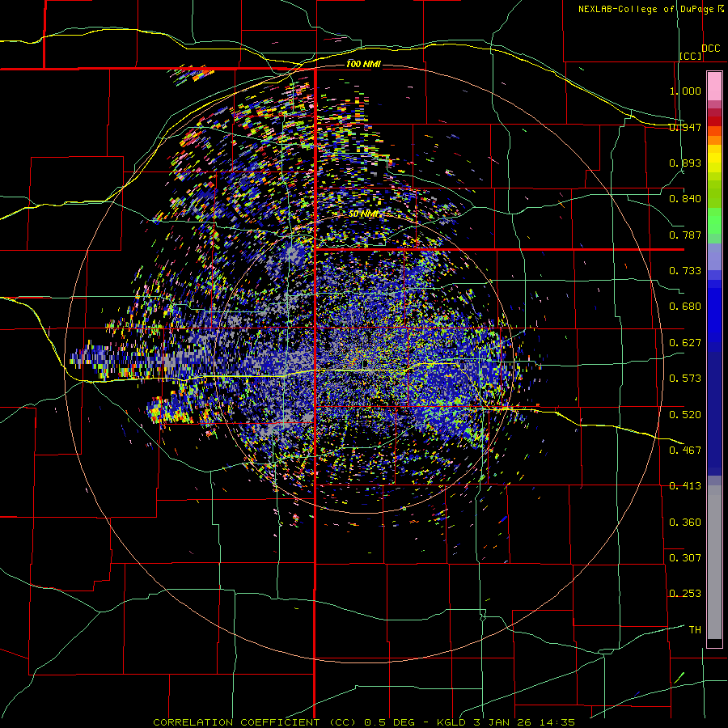Click the 0.733 scale value
The height and width of the screenshot is (728, 728).
(685, 271)
